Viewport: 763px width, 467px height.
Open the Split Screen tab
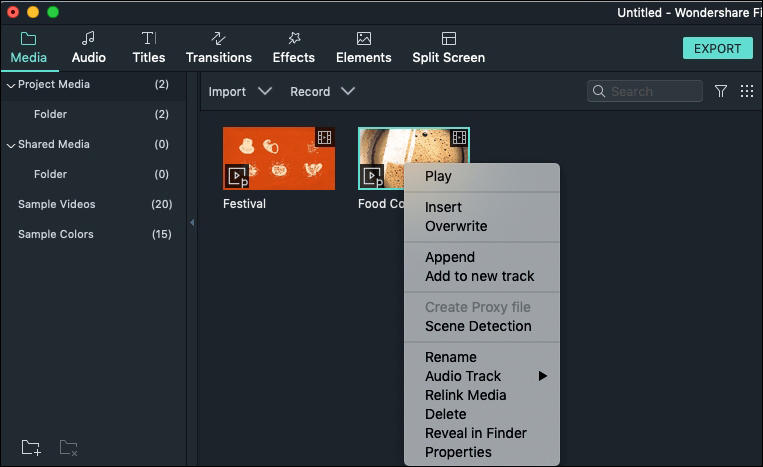point(448,48)
